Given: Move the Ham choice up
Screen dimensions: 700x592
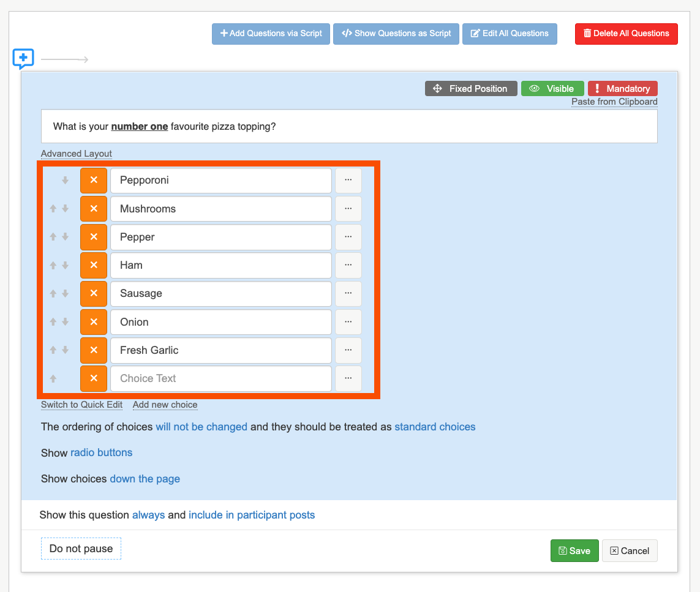Looking at the screenshot, I should (x=53, y=266).
